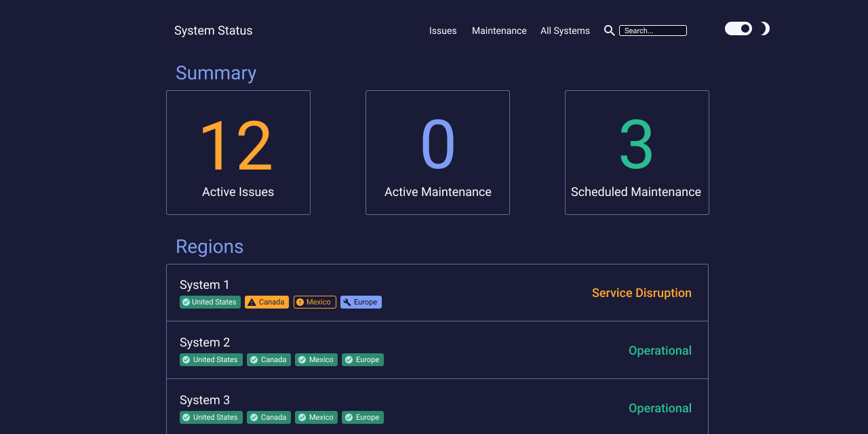Toggle the theme switch in the header
The height and width of the screenshot is (434, 868).
click(x=738, y=28)
